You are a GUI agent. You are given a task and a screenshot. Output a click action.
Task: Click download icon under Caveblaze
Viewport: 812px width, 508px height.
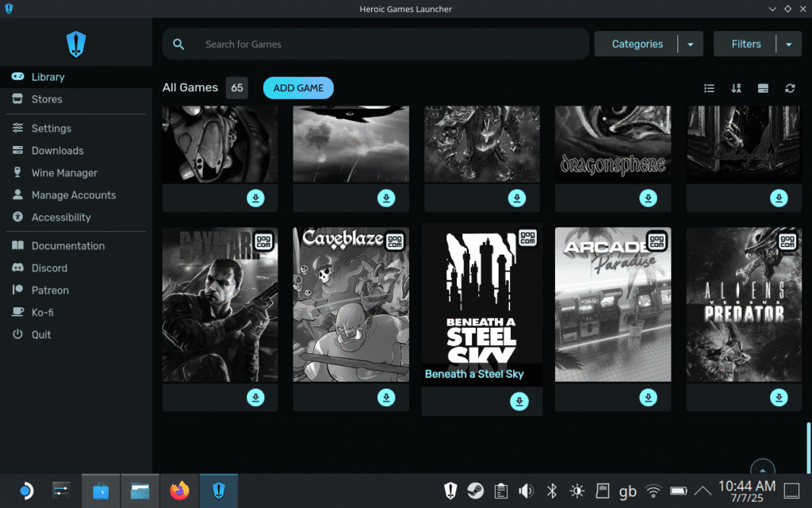[x=386, y=397]
